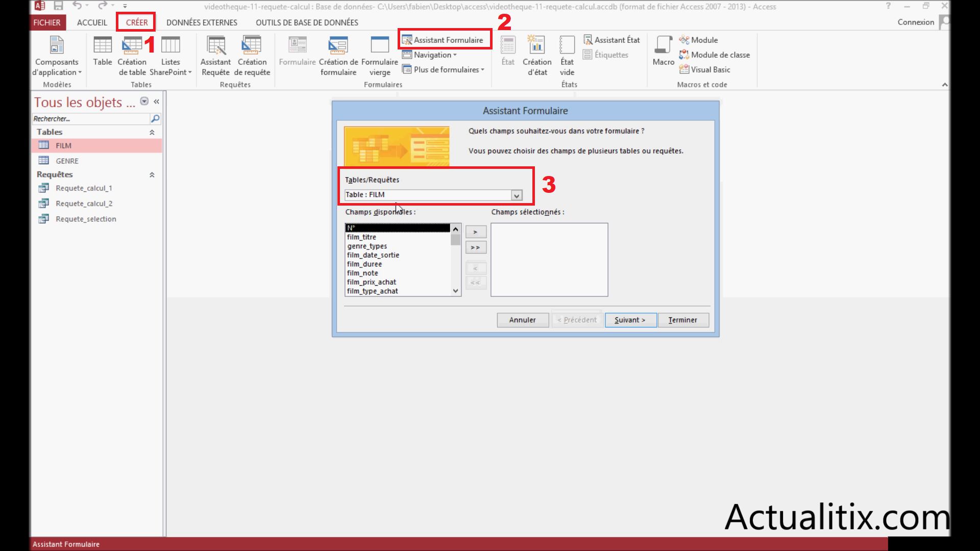Launch the Assistant État wizard

coord(611,40)
